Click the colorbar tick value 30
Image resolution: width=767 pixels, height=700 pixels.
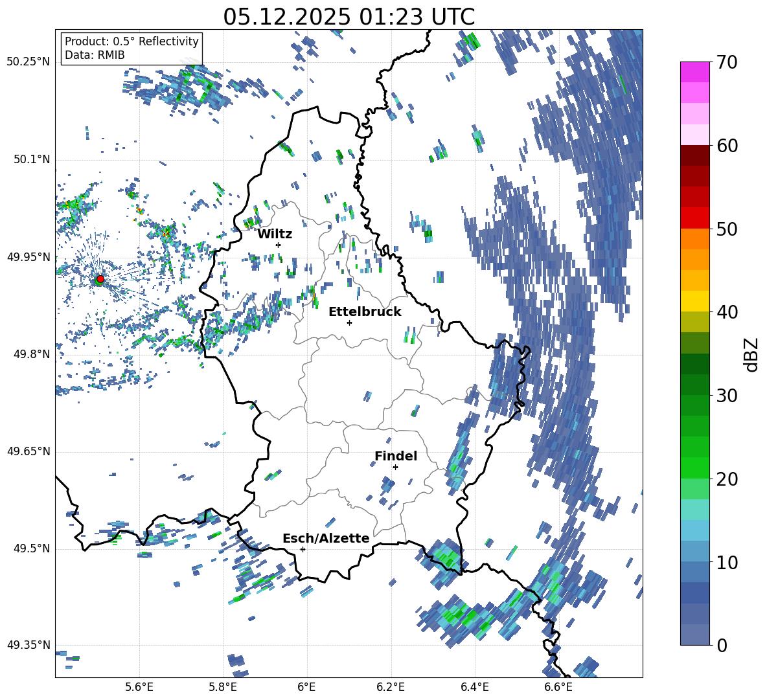(x=727, y=396)
